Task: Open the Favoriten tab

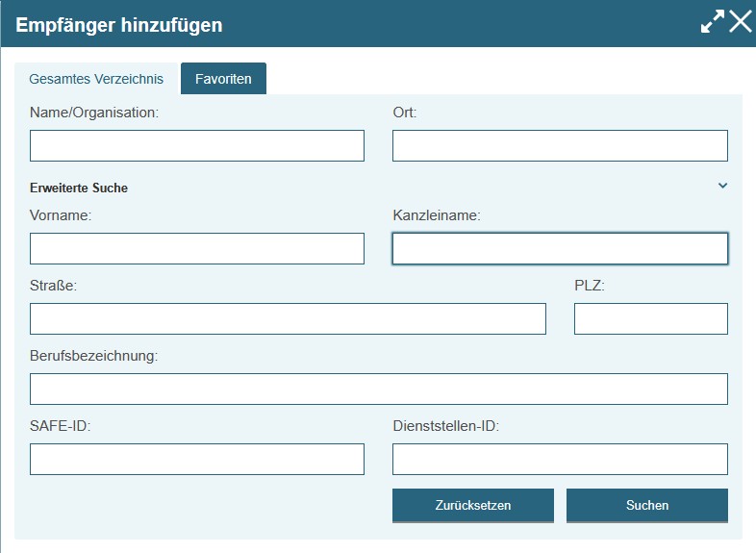Action: click(x=223, y=79)
